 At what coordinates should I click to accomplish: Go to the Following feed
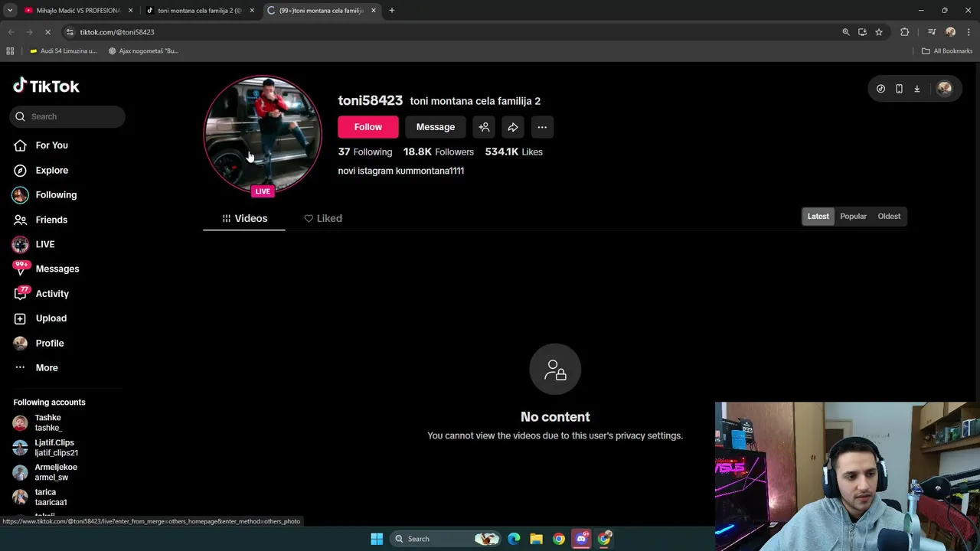[44, 194]
